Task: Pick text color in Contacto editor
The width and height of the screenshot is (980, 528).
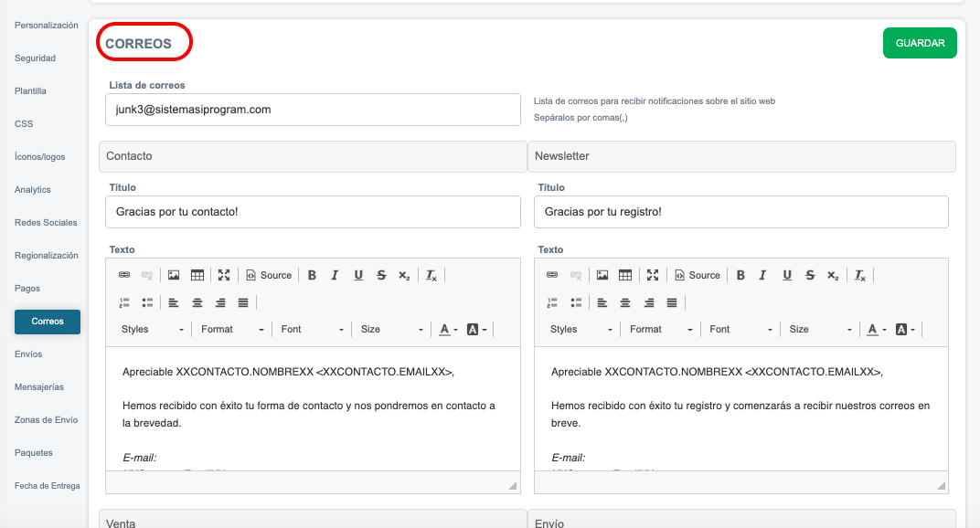Action: [448, 329]
